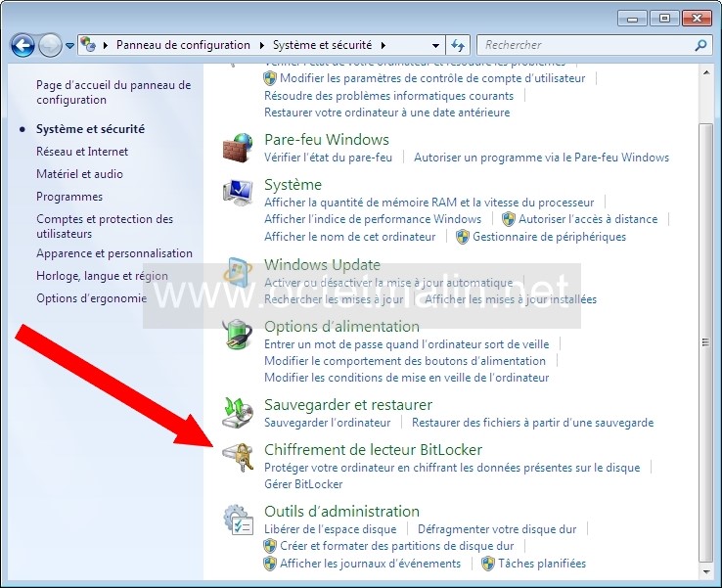Open Chiffrement de lecteur BitLocker heading
The image size is (722, 588).
[x=373, y=450]
